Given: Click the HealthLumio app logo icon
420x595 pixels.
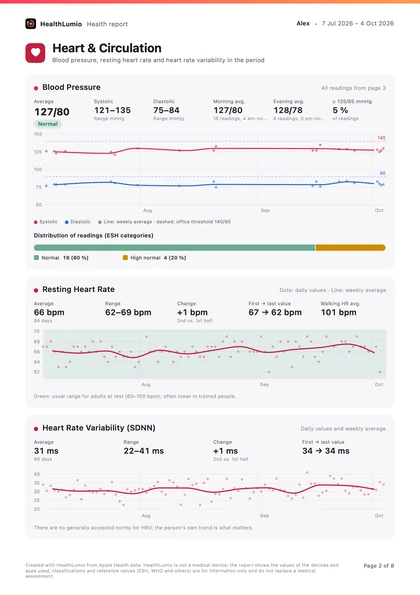Looking at the screenshot, I should [x=31, y=24].
